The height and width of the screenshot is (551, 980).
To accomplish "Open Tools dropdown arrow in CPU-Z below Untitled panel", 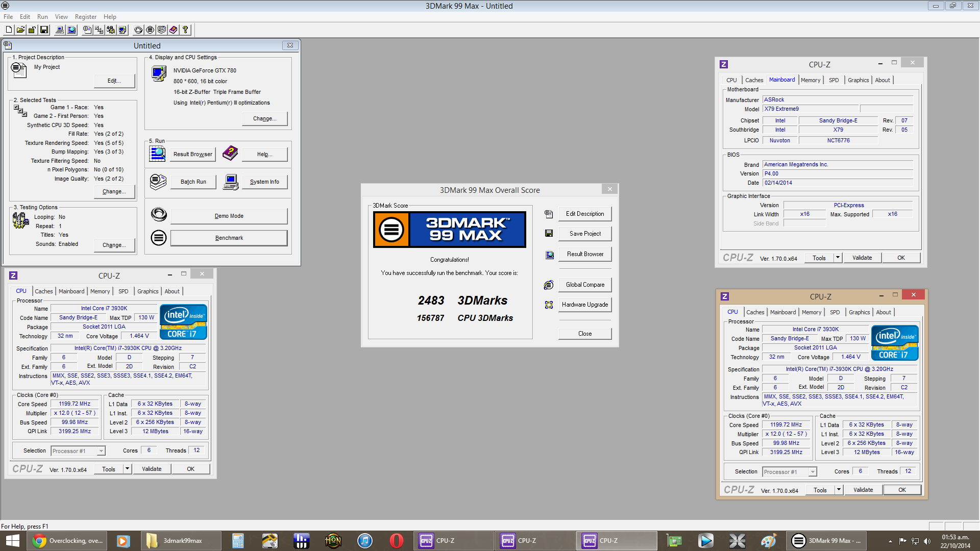I will pyautogui.click(x=127, y=469).
